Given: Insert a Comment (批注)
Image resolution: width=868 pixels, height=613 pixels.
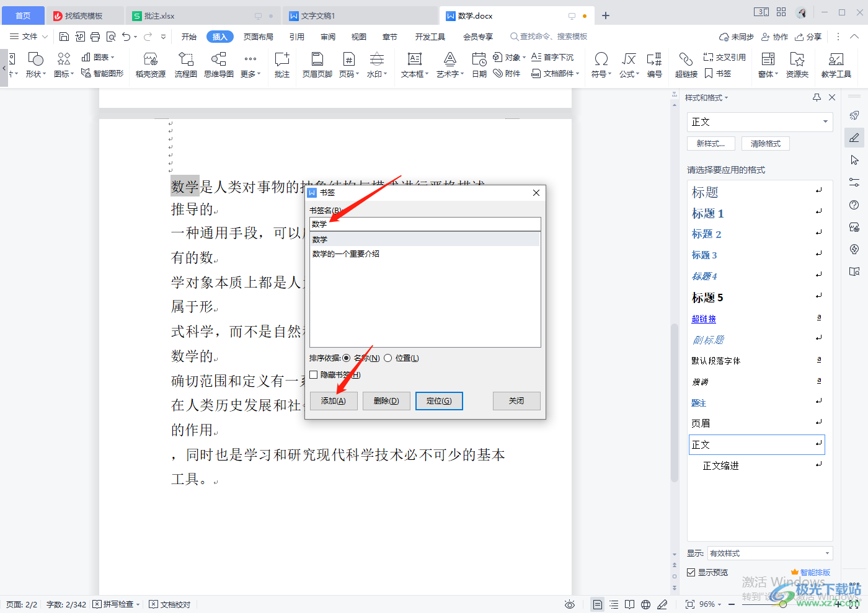Looking at the screenshot, I should point(282,64).
